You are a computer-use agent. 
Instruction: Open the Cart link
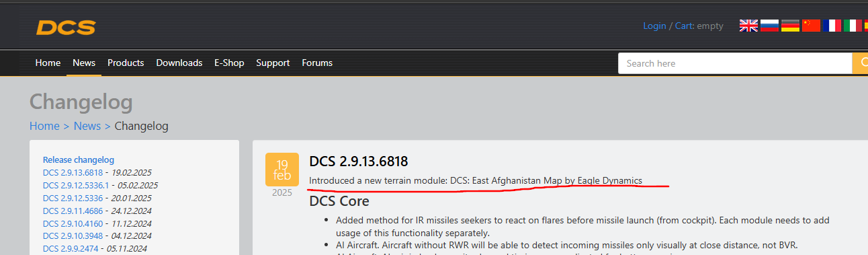pos(684,26)
